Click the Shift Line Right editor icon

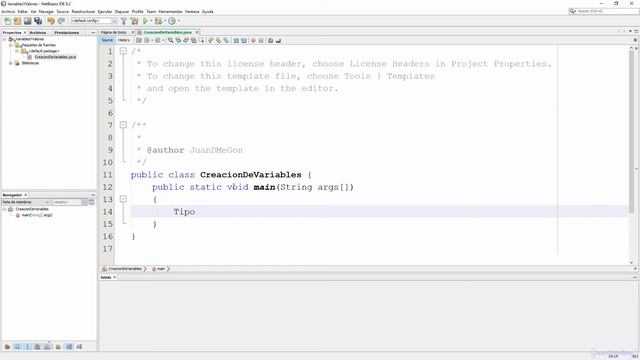(244, 40)
